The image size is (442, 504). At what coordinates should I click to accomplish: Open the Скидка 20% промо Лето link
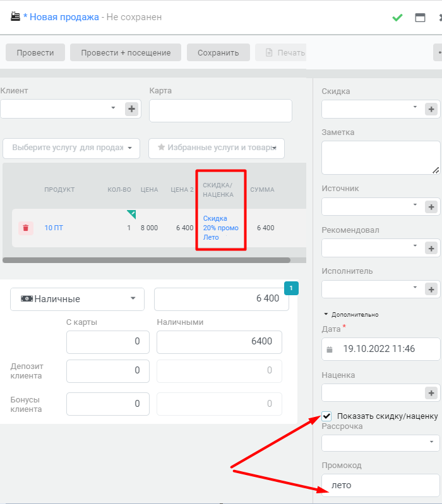pos(220,228)
